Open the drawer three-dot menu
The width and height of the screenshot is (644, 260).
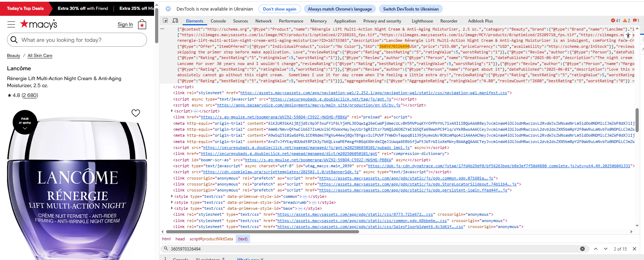tap(165, 258)
